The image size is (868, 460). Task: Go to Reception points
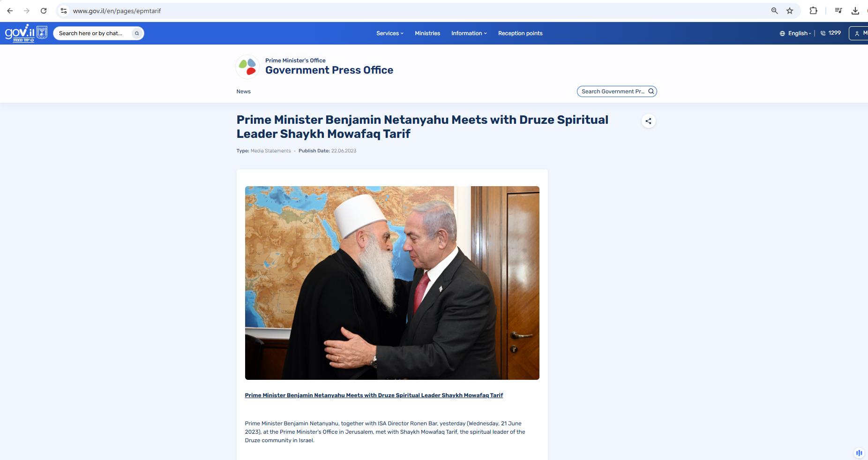point(520,33)
